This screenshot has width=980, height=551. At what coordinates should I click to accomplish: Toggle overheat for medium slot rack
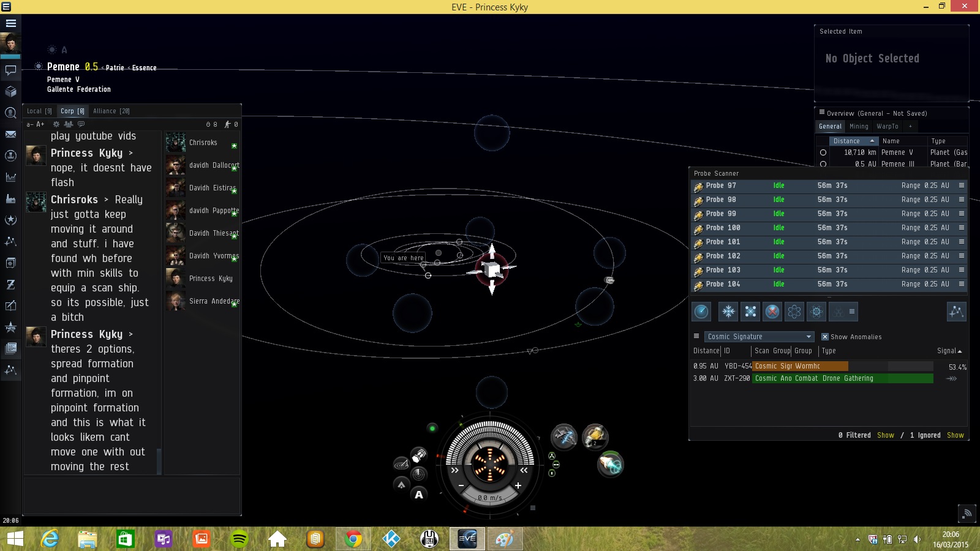pos(556,465)
